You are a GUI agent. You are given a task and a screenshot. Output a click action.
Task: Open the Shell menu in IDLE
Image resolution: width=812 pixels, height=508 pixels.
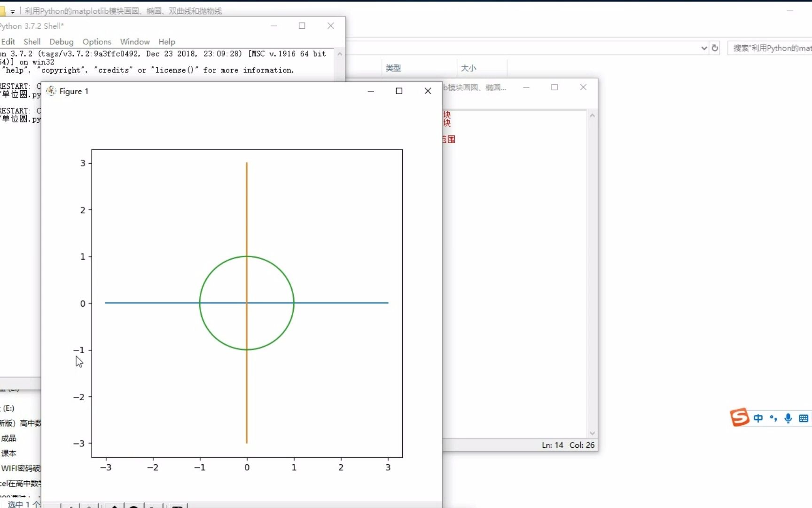(x=32, y=42)
